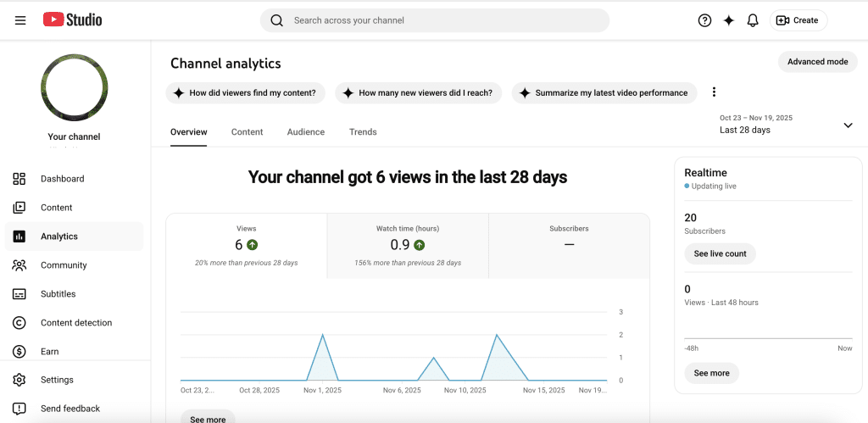Screen dimensions: 868x423
Task: Open the Last 28 days date selector
Action: click(x=786, y=125)
